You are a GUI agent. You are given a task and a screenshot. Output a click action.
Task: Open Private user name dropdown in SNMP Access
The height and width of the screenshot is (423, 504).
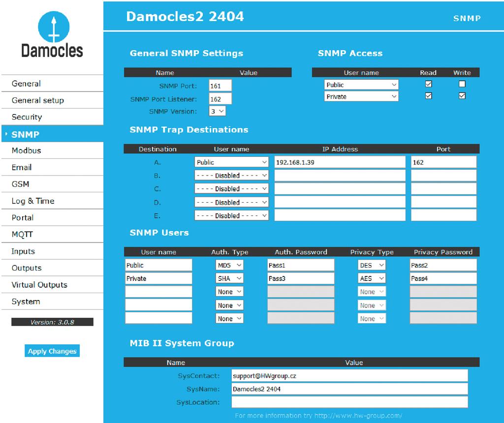pos(361,96)
